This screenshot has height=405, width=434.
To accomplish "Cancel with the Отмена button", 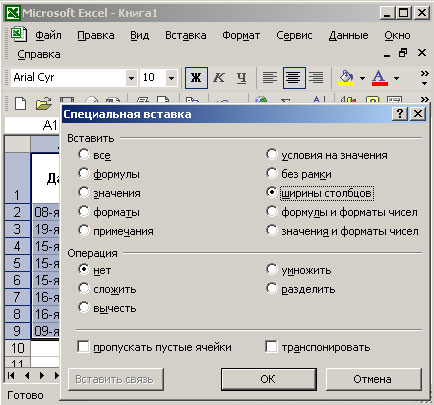I will (373, 379).
